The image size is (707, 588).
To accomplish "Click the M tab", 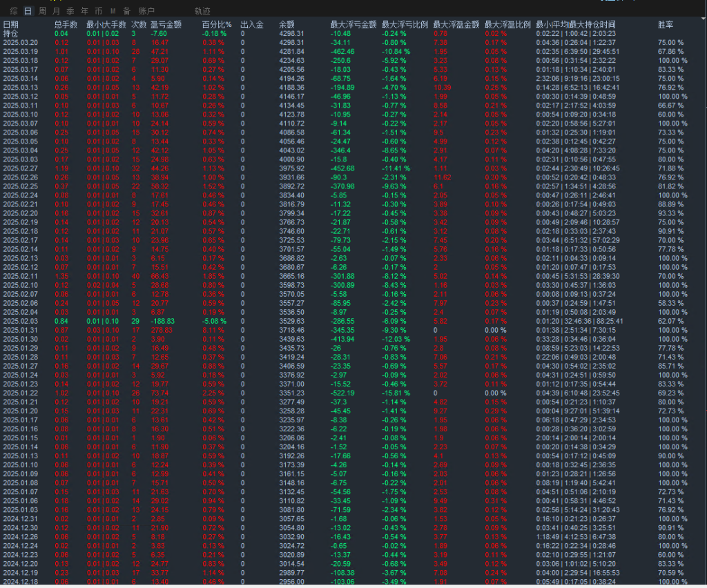I will coord(113,11).
